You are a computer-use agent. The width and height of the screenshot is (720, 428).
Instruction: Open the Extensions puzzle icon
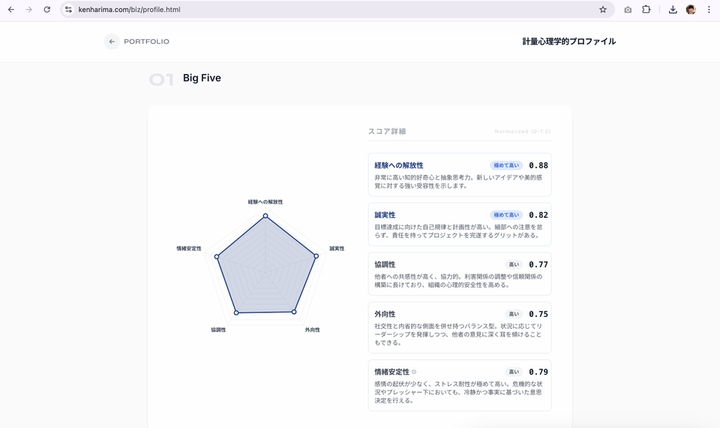point(646,9)
